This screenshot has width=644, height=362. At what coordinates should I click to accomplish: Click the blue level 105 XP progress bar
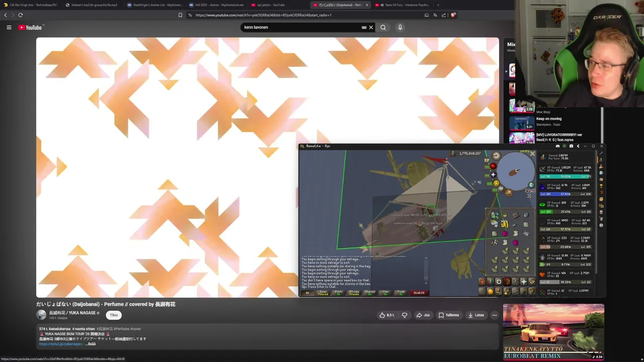coord(566,194)
